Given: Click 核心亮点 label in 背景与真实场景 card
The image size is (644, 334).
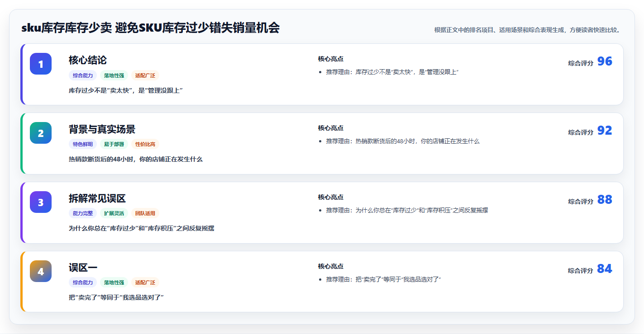Looking at the screenshot, I should [331, 128].
